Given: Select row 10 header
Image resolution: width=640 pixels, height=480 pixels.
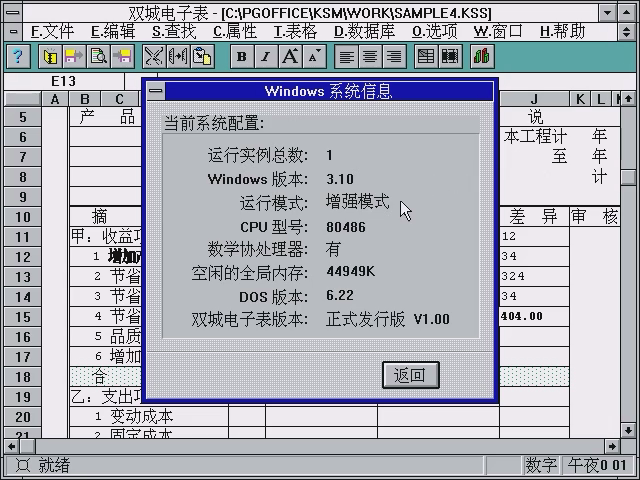Looking at the screenshot, I should [23, 217].
